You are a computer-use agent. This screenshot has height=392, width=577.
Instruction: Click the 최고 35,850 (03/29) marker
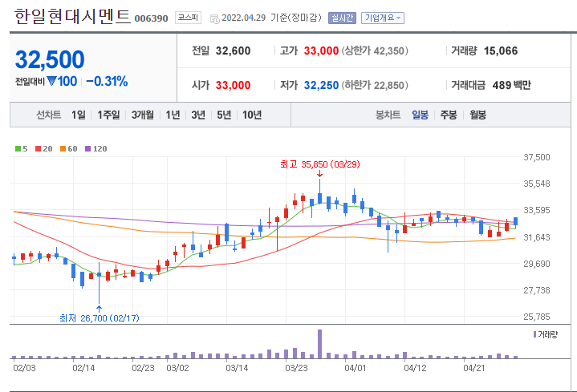click(319, 164)
